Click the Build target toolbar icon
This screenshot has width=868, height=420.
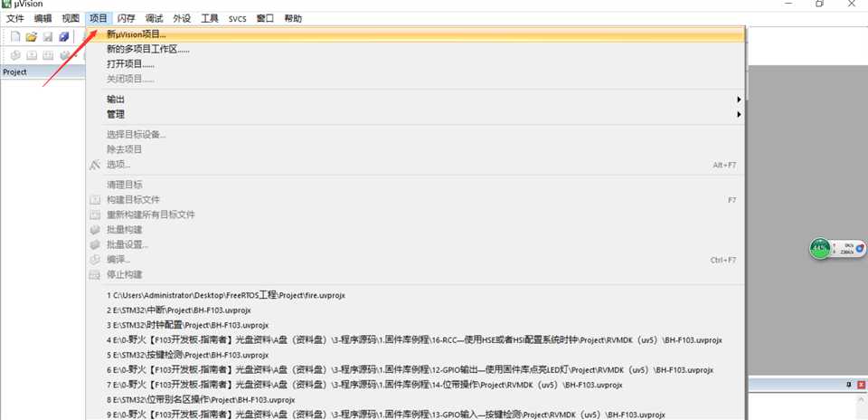pos(32,55)
